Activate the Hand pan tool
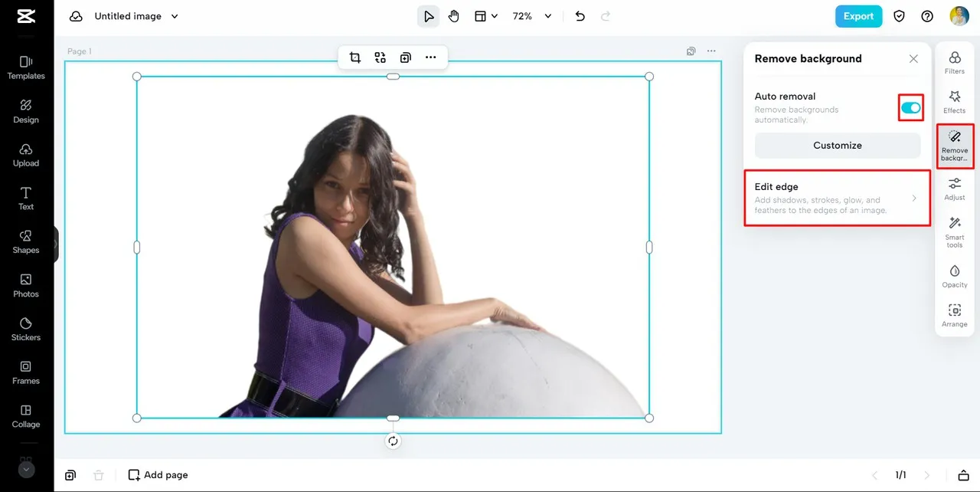Screen dimensions: 980x492 pos(454,15)
